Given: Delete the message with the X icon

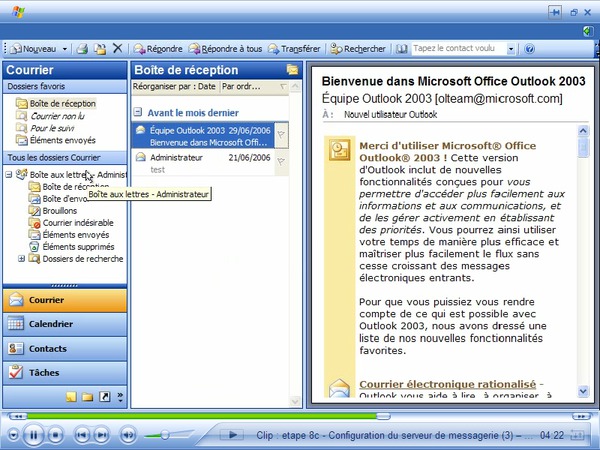Looking at the screenshot, I should (117, 49).
